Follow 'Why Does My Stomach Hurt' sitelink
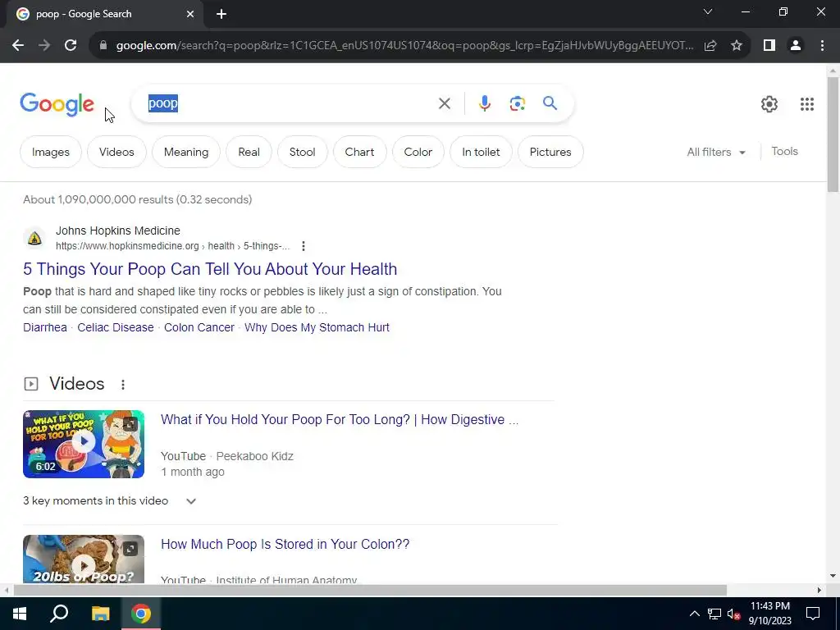The height and width of the screenshot is (630, 840). tap(317, 327)
